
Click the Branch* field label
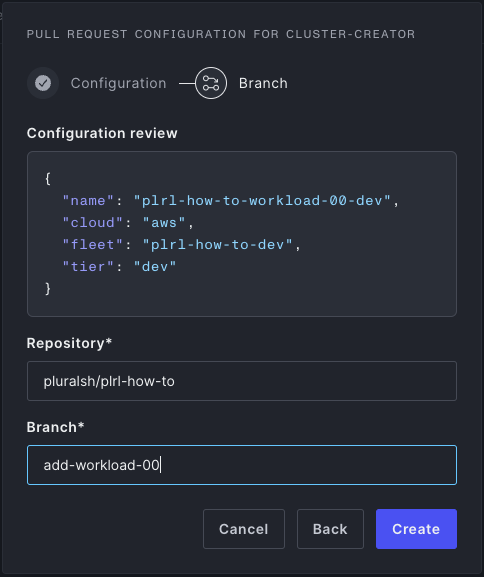pyautogui.click(x=55, y=427)
